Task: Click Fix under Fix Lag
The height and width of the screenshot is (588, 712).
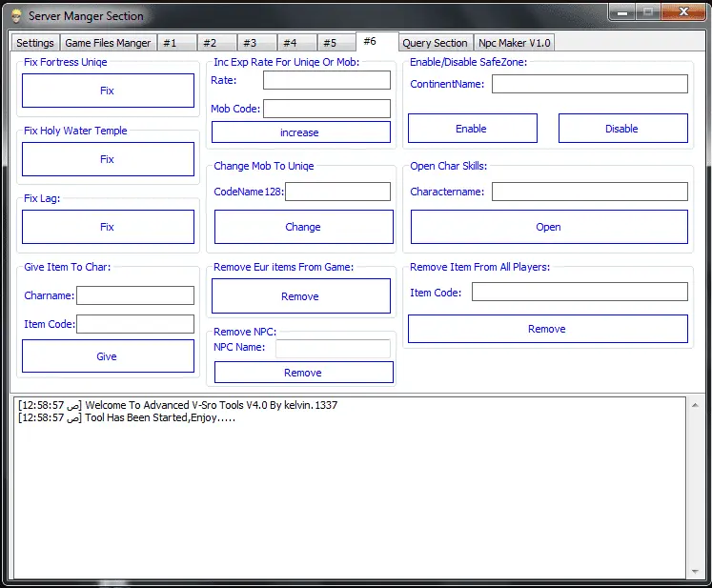Action: click(x=108, y=227)
